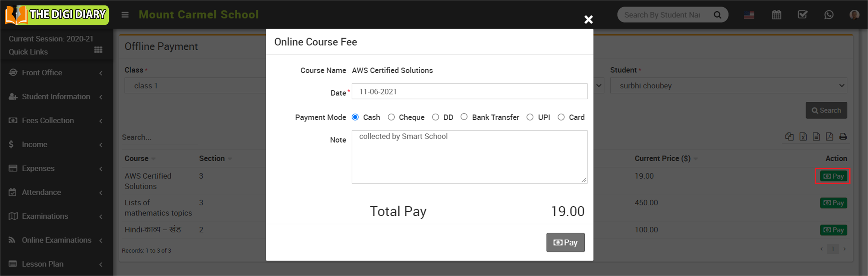Click the task checklist icon in header
Image resolution: width=868 pixels, height=276 pixels.
pyautogui.click(x=803, y=15)
